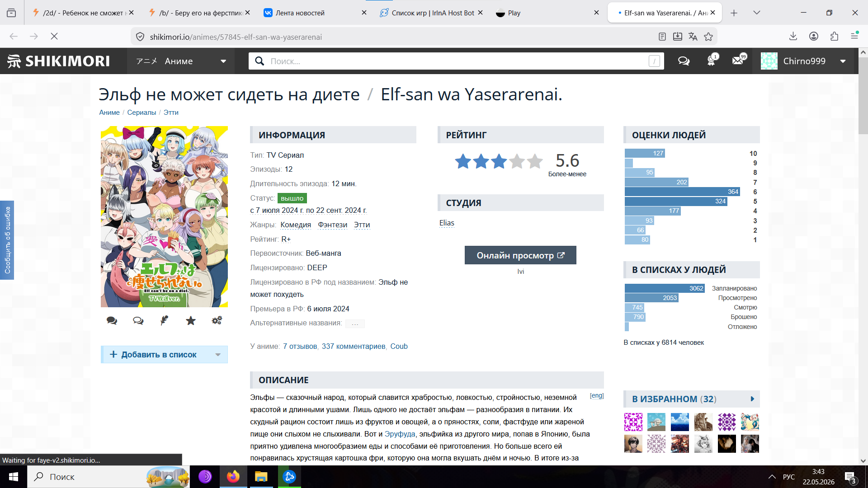This screenshot has width=868, height=488.
Task: Open the Shikimori home logo
Action: tap(58, 61)
